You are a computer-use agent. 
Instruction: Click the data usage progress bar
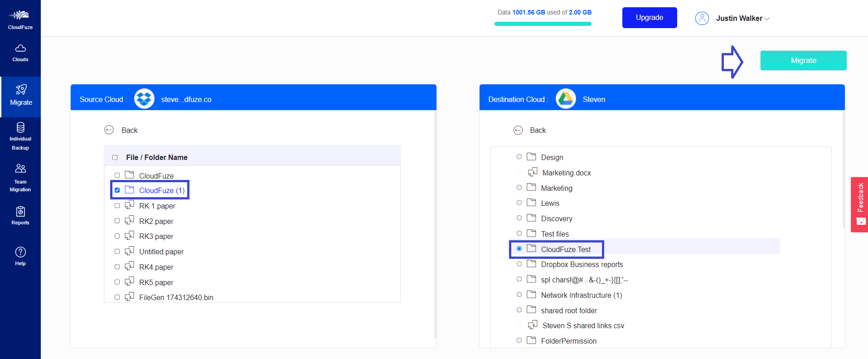click(x=543, y=24)
